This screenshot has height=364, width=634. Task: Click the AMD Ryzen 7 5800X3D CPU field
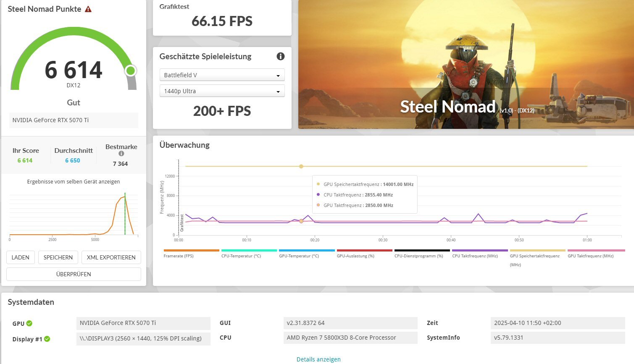(x=350, y=338)
